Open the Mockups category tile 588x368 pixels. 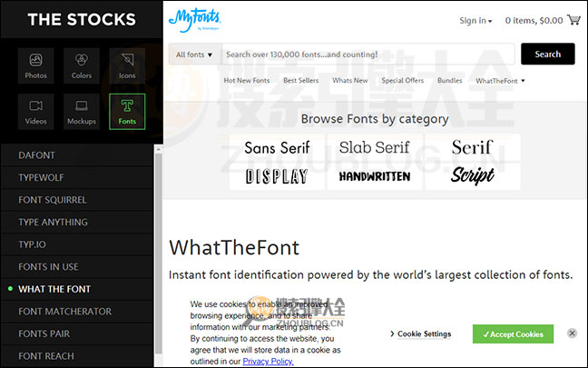(82, 112)
